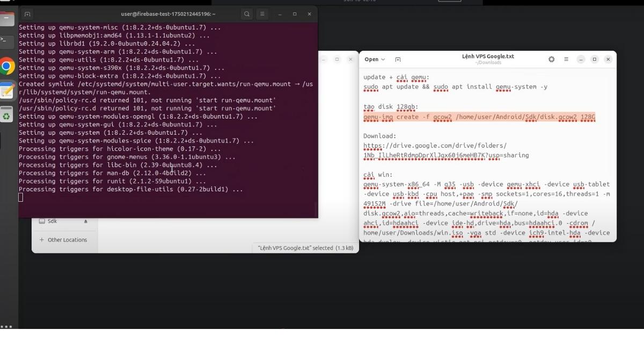
Task: Open the text editor's Open dropdown
Action: point(375,59)
